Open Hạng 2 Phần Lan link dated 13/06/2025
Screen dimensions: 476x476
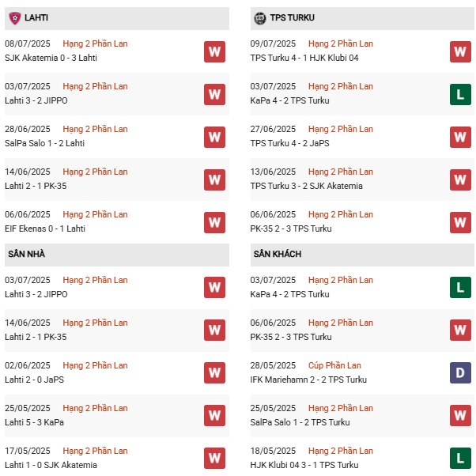point(341,172)
